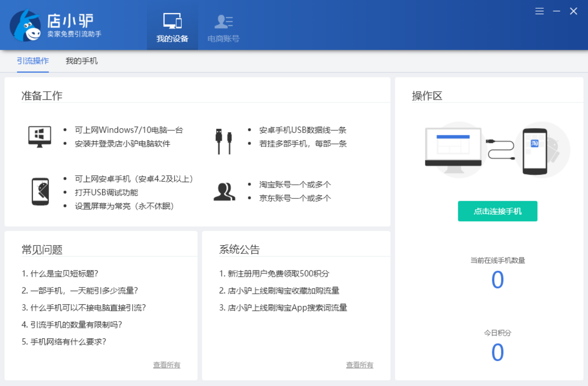Screen dimensions: 588x386
Task: Select the 电商账号 account icon
Action: click(222, 20)
